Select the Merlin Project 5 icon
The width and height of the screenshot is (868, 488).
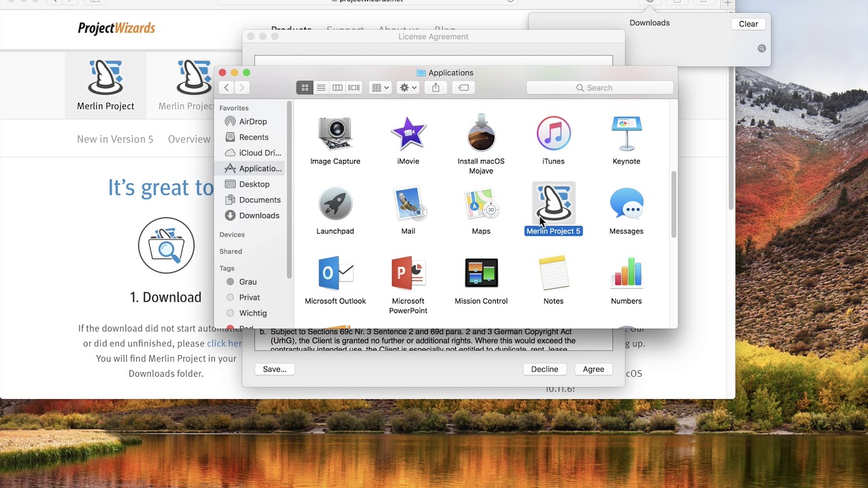point(553,203)
